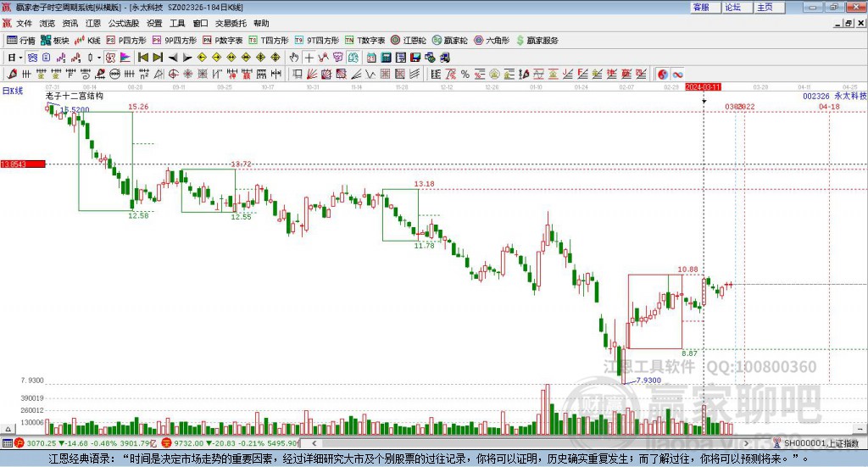Select the percent % line tool
The width and height of the screenshot is (868, 467).
[465, 74]
